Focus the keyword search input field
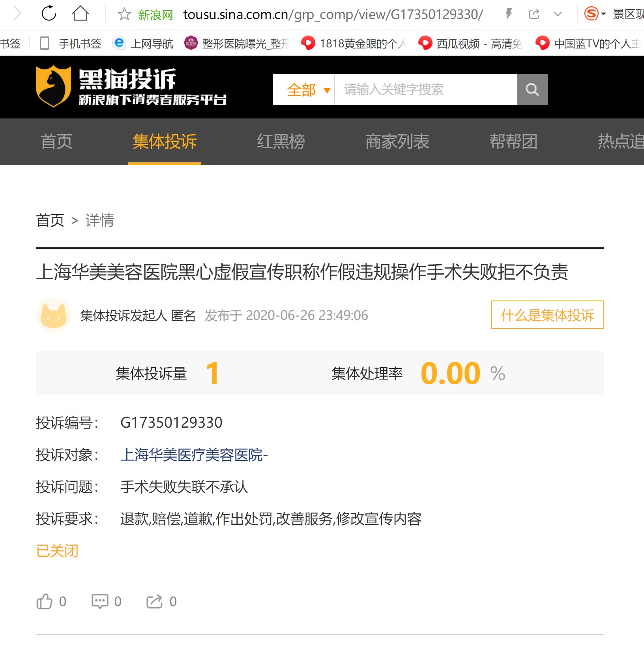The width and height of the screenshot is (644, 648). 426,90
